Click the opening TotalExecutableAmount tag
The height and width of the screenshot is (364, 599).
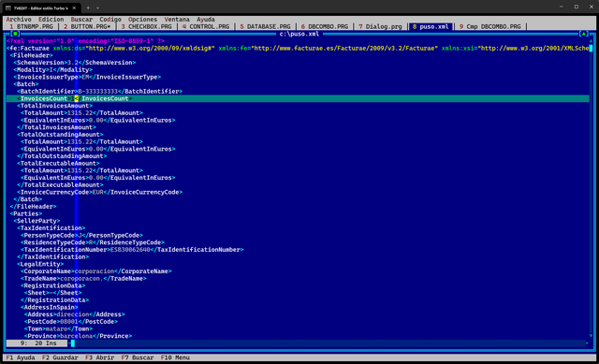[58, 163]
